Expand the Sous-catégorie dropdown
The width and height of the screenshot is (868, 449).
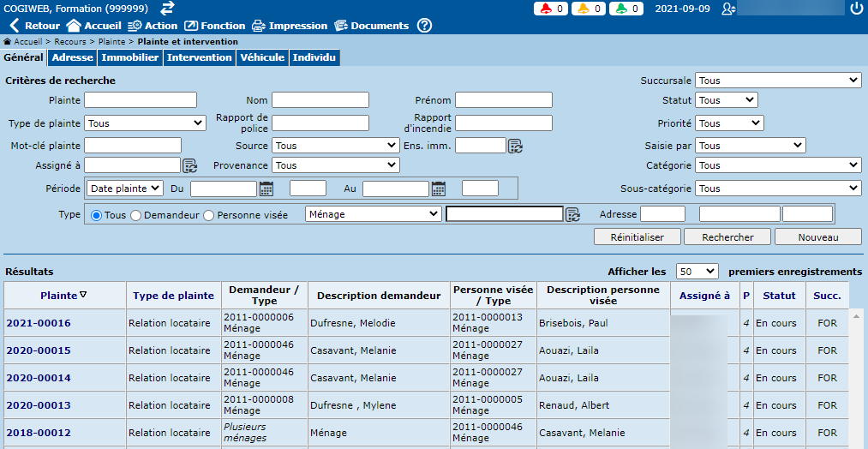(778, 189)
